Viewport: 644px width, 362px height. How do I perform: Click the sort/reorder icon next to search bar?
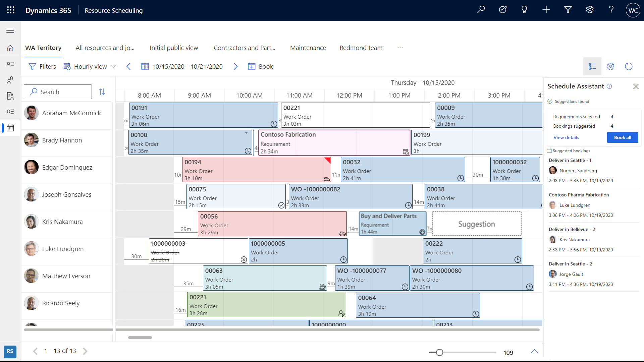pyautogui.click(x=102, y=92)
